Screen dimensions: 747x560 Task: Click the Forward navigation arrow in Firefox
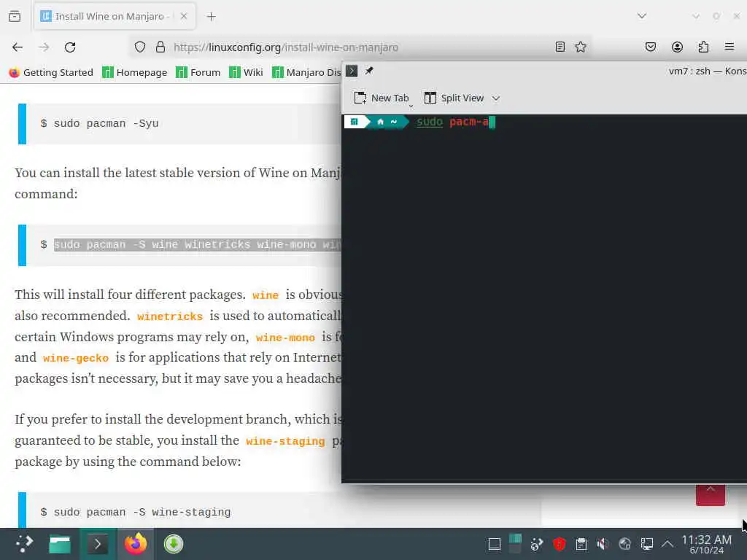pos(44,47)
